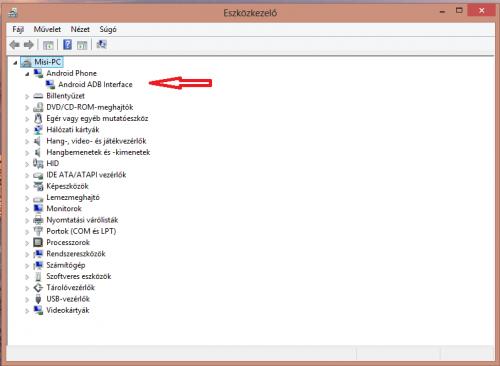This screenshot has width=500, height=366.
Task: Select the Lemezmeghajtó row
Action: pos(73,198)
